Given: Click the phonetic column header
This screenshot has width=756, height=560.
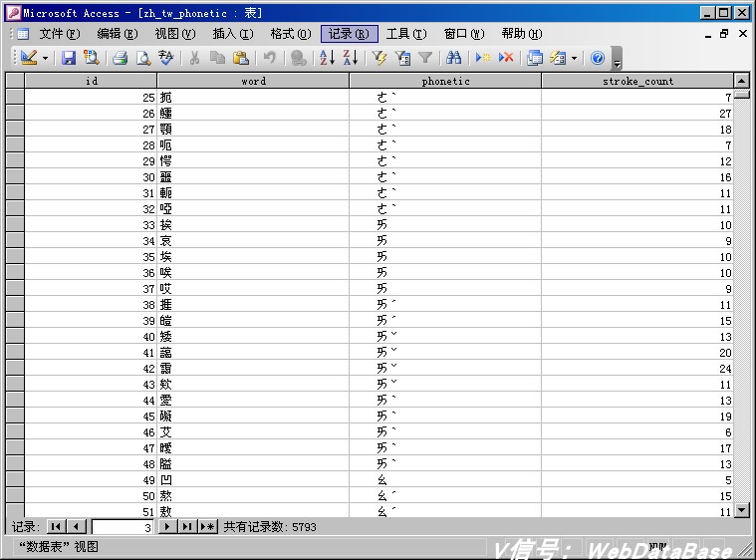Looking at the screenshot, I should point(445,81).
